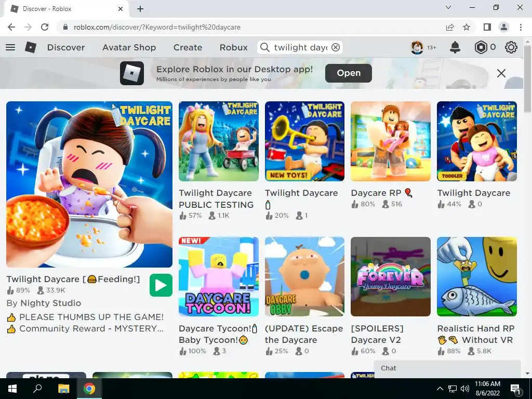Close the Discover - Roblox tab

click(121, 9)
